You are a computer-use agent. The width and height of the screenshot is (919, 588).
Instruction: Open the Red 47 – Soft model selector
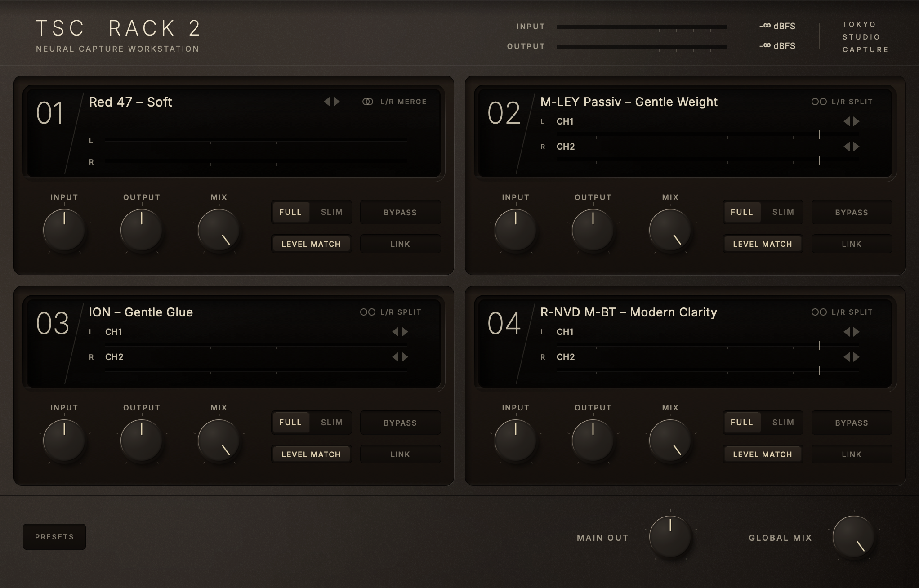[130, 102]
